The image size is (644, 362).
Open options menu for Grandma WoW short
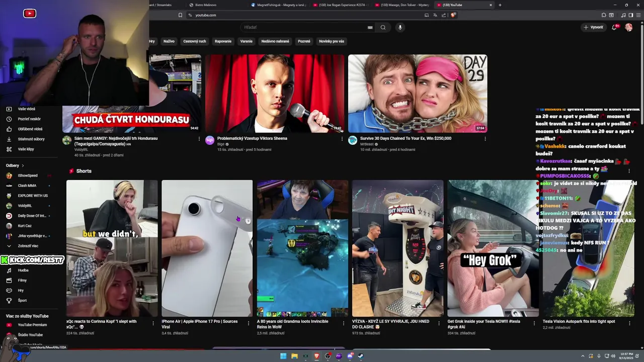click(x=344, y=323)
